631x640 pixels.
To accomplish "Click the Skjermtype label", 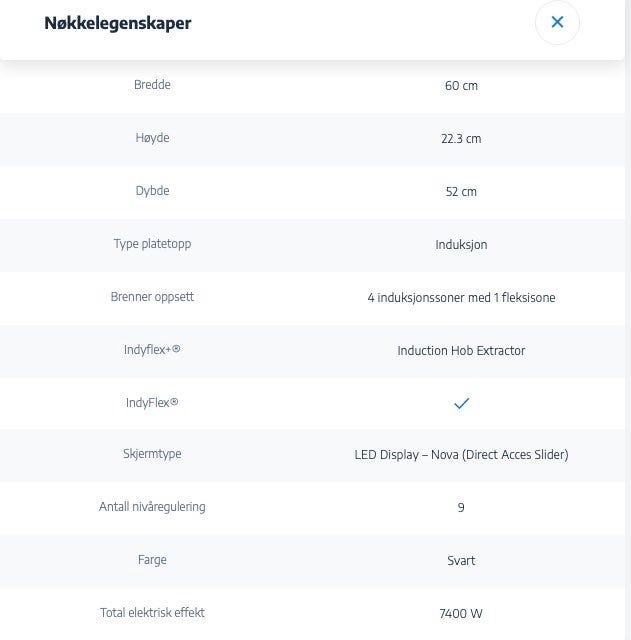I will click(152, 454).
